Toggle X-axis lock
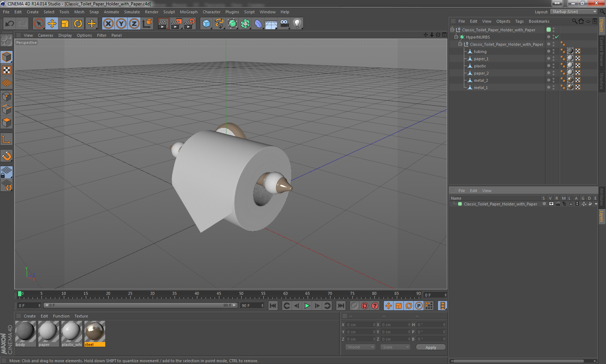Viewport: 606px width, 364px height. pos(108,24)
